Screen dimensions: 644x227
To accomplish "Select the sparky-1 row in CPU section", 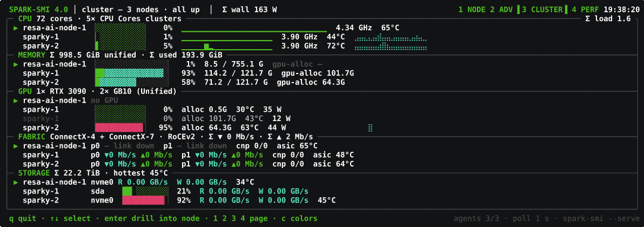I will [41, 37].
